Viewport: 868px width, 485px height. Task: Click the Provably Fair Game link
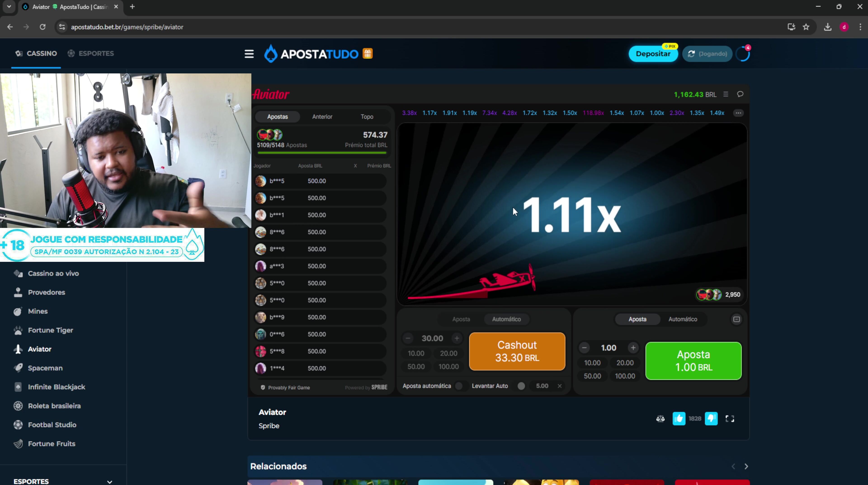(x=285, y=388)
